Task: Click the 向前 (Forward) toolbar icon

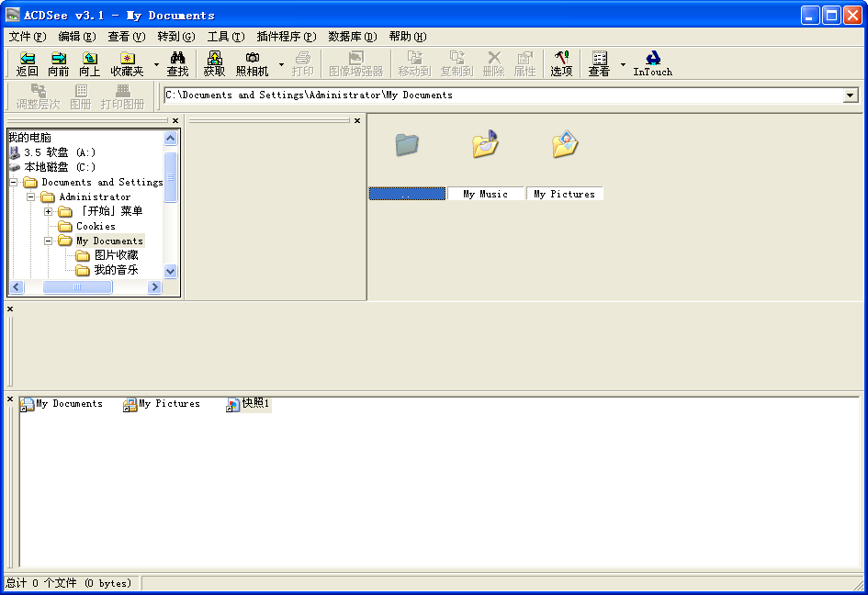Action: click(58, 63)
